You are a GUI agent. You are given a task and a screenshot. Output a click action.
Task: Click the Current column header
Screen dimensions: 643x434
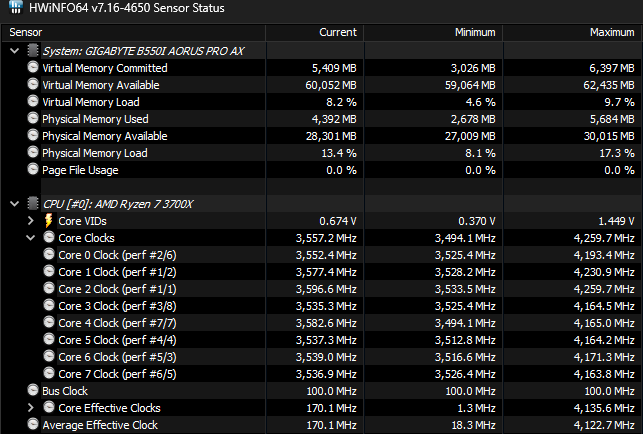point(315,32)
